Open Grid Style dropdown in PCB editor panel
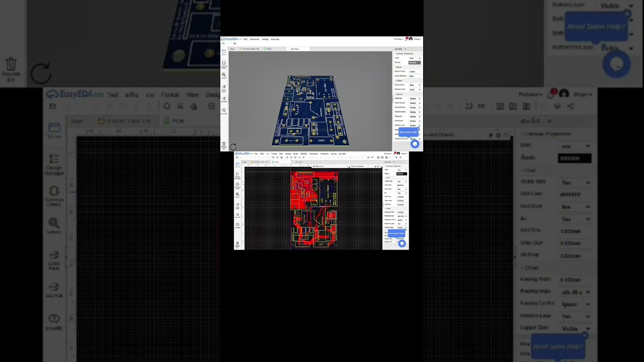 402,189
